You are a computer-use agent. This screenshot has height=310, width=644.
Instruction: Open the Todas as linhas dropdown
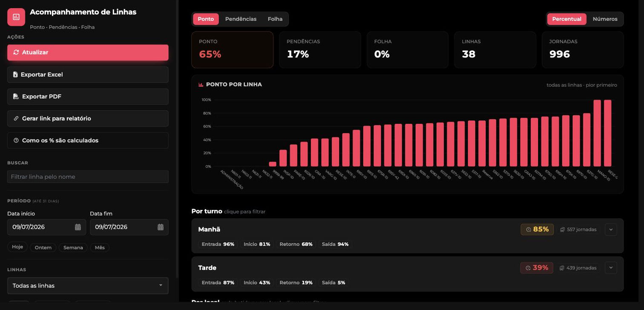click(x=88, y=286)
